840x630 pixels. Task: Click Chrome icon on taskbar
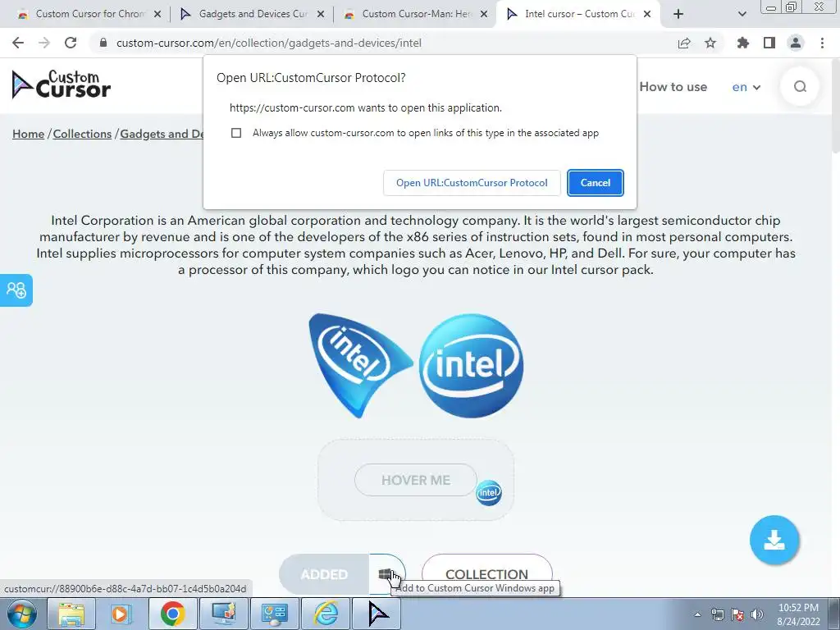pyautogui.click(x=172, y=614)
